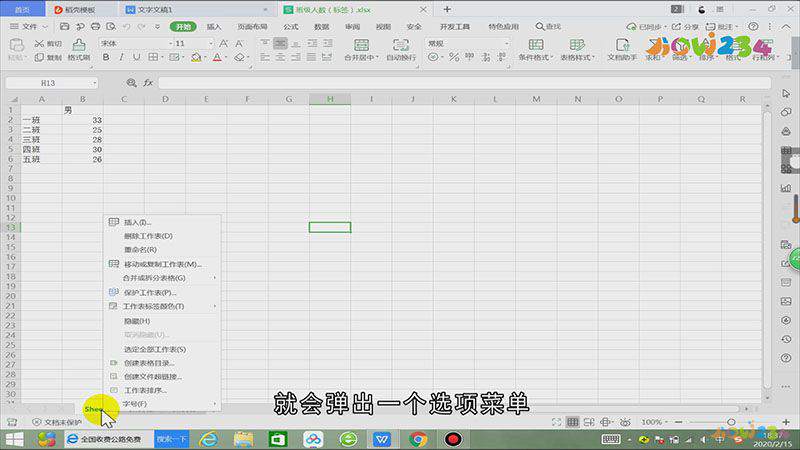Image resolution: width=800 pixels, height=450 pixels.
Task: Open the Word document tab in title bar
Action: 196,10
